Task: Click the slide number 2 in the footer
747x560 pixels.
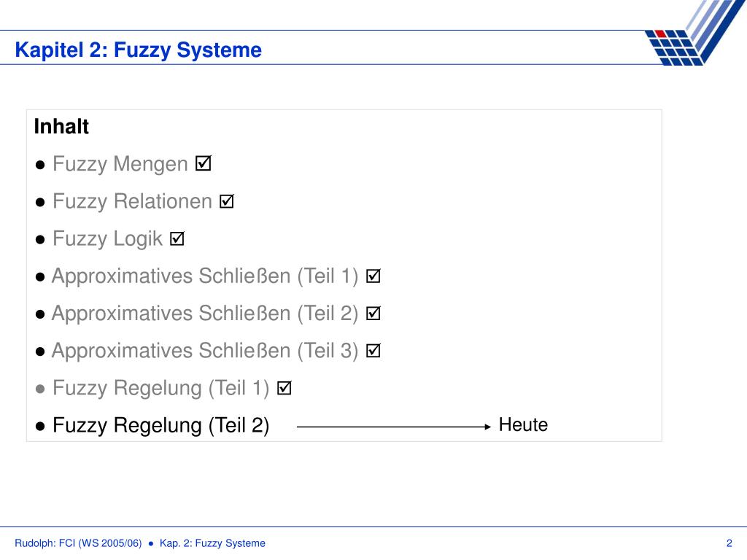Action: [729, 542]
